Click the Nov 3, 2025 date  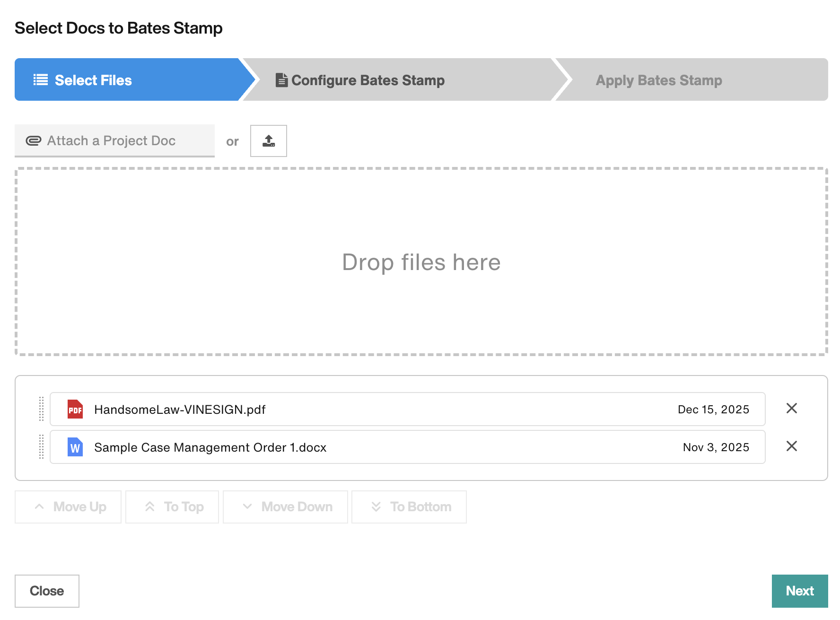coord(716,447)
